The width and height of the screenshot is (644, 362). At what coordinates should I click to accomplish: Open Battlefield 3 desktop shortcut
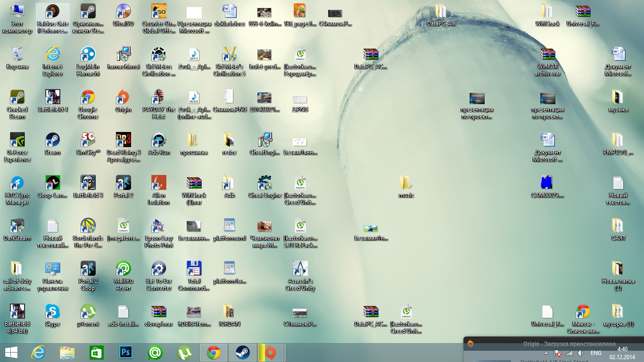(88, 187)
